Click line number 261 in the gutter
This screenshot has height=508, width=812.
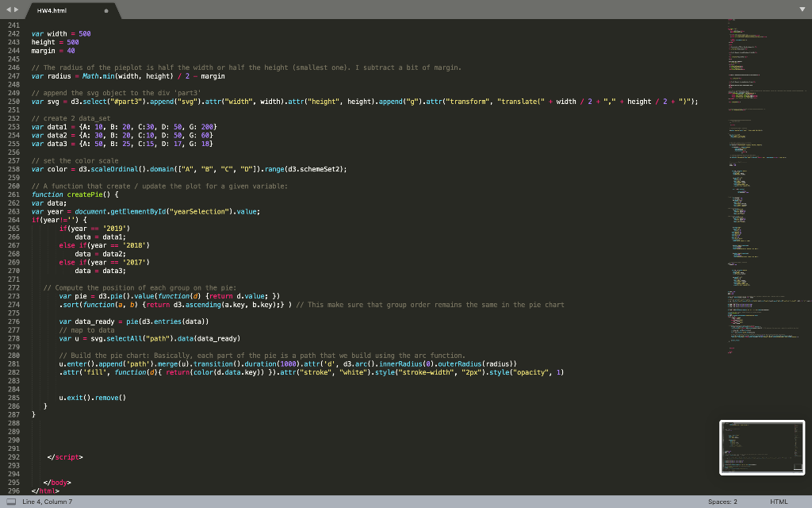click(x=13, y=194)
